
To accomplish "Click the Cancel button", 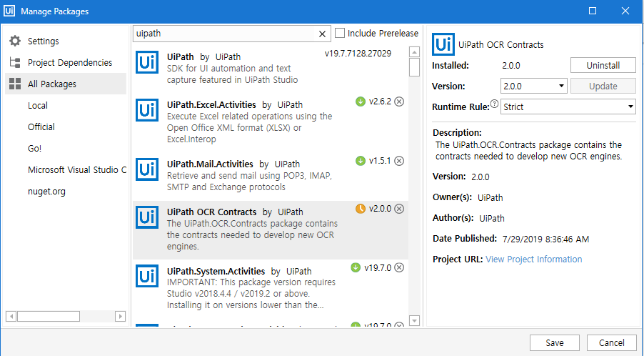I will pos(612,343).
